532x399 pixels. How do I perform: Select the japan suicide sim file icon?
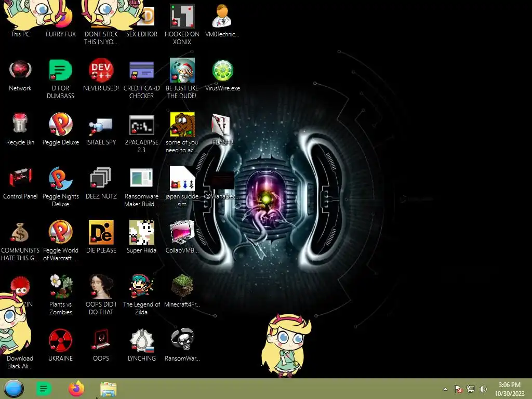[x=182, y=187]
